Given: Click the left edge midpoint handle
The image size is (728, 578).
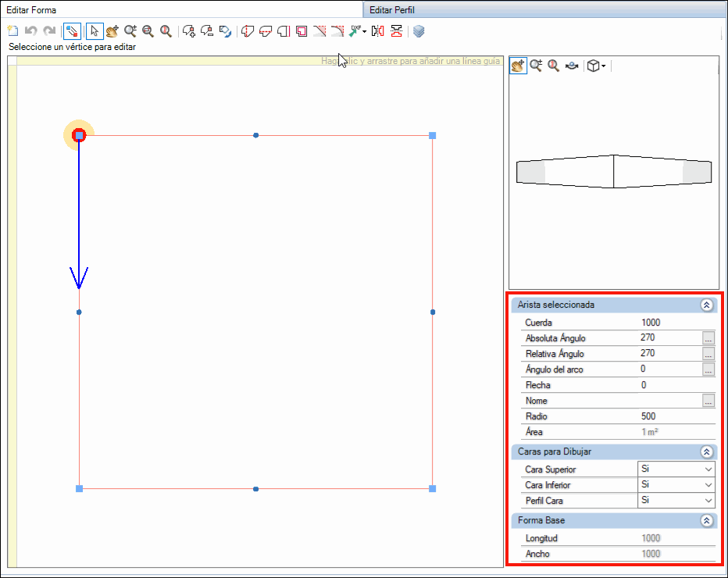Looking at the screenshot, I should point(79,312).
